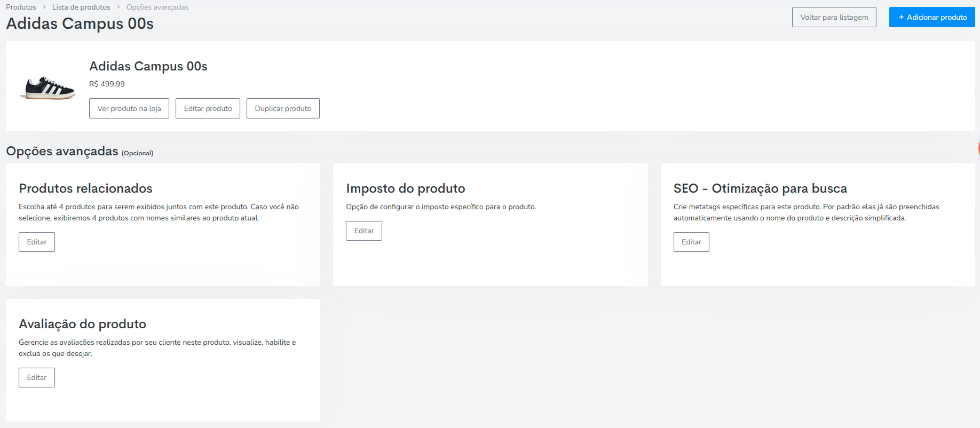This screenshot has height=428, width=980.
Task: Duplicate product with Duplicar produto
Action: pyautogui.click(x=283, y=108)
